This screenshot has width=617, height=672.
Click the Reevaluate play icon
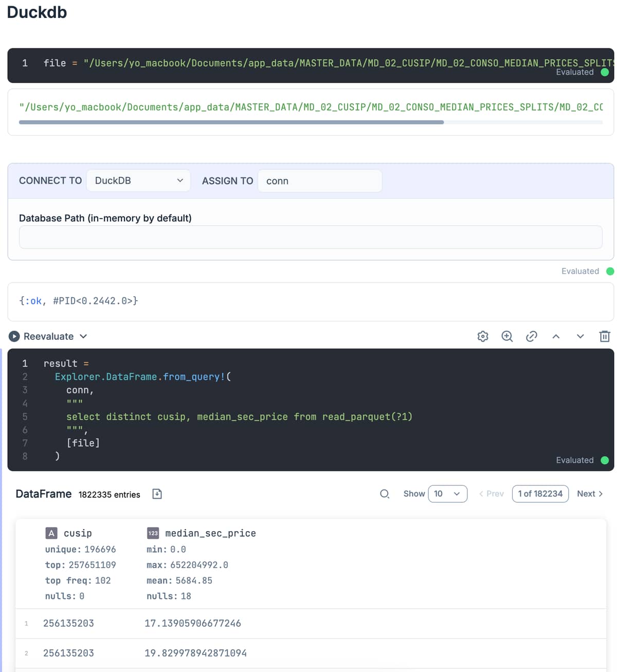14,336
